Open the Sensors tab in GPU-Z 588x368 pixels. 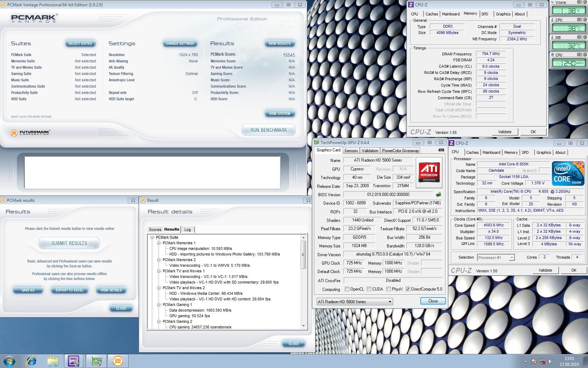pyautogui.click(x=351, y=151)
